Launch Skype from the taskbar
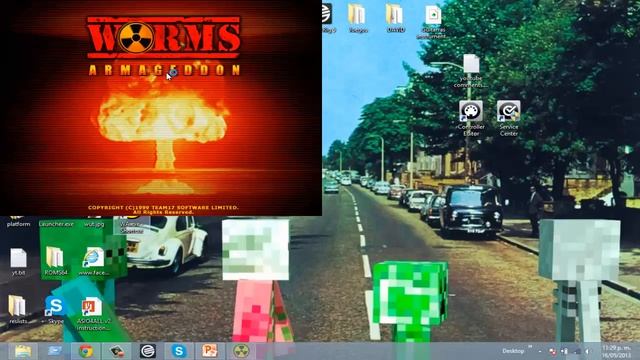 179,351
